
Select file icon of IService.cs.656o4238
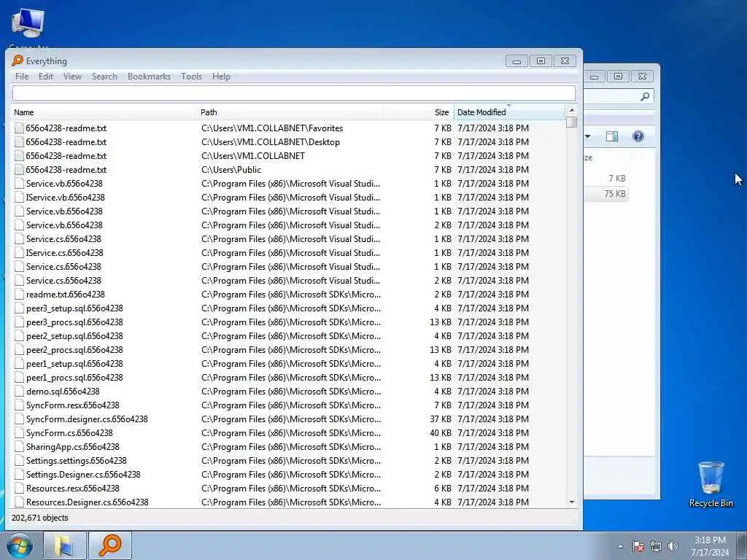[x=19, y=253]
